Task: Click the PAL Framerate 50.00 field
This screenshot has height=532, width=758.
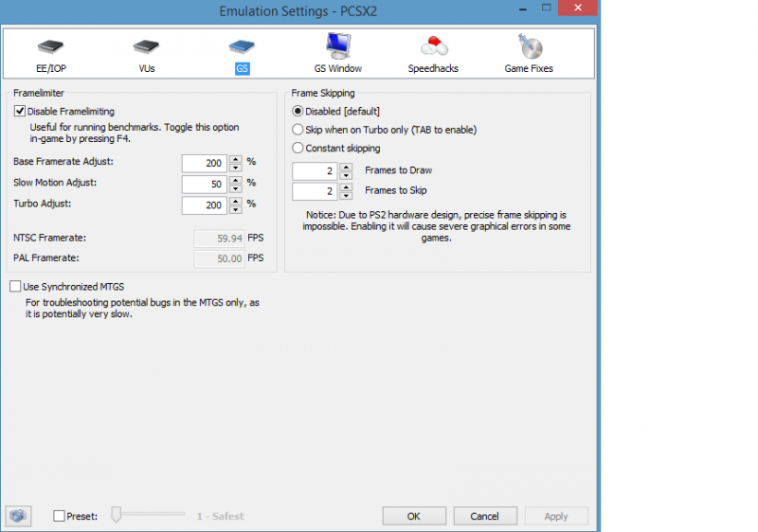Action: [x=220, y=258]
